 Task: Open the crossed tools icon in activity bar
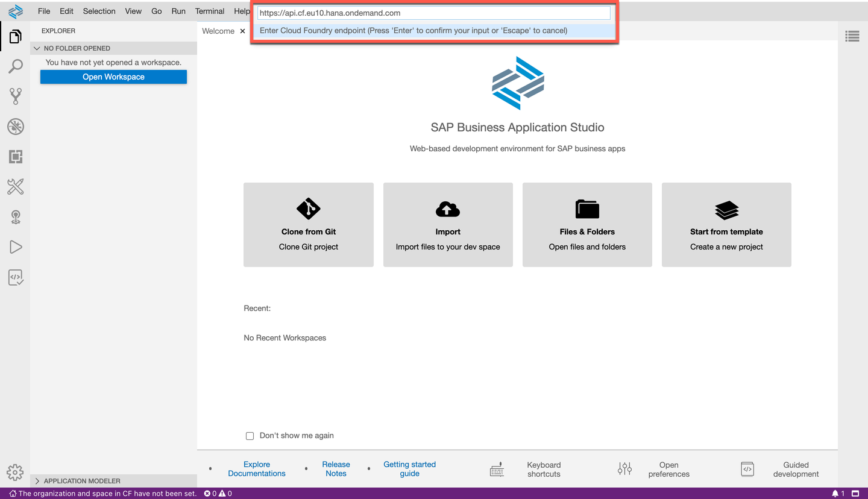(x=15, y=187)
